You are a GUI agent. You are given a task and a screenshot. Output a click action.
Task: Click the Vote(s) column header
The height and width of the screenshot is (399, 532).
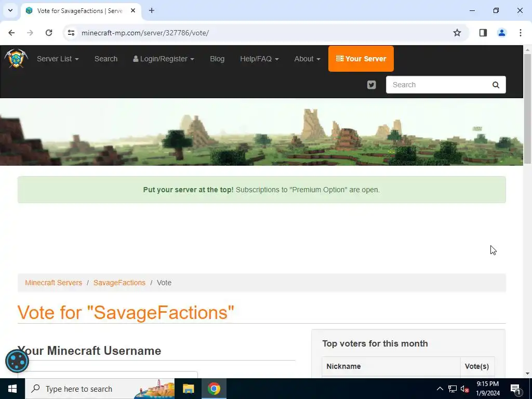point(477,366)
